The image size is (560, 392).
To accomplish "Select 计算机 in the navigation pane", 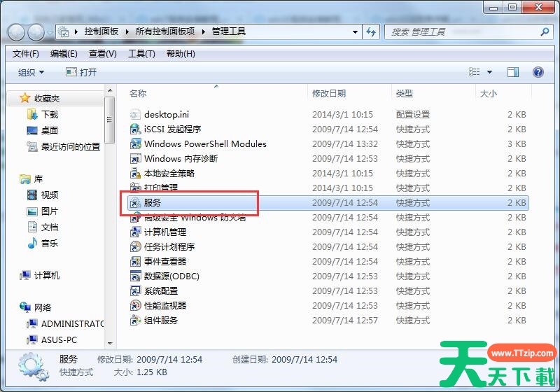I will pyautogui.click(x=40, y=275).
